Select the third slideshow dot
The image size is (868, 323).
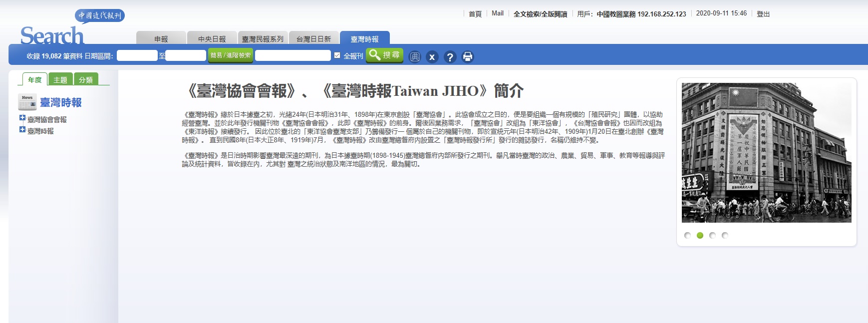712,236
